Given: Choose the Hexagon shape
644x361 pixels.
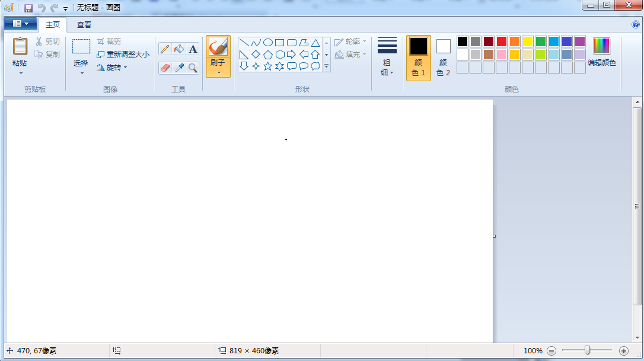Looking at the screenshot, I should coord(280,55).
